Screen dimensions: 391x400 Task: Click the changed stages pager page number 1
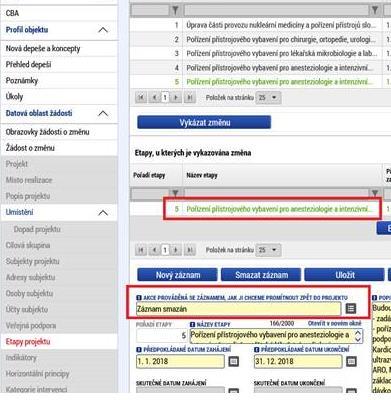[165, 250]
